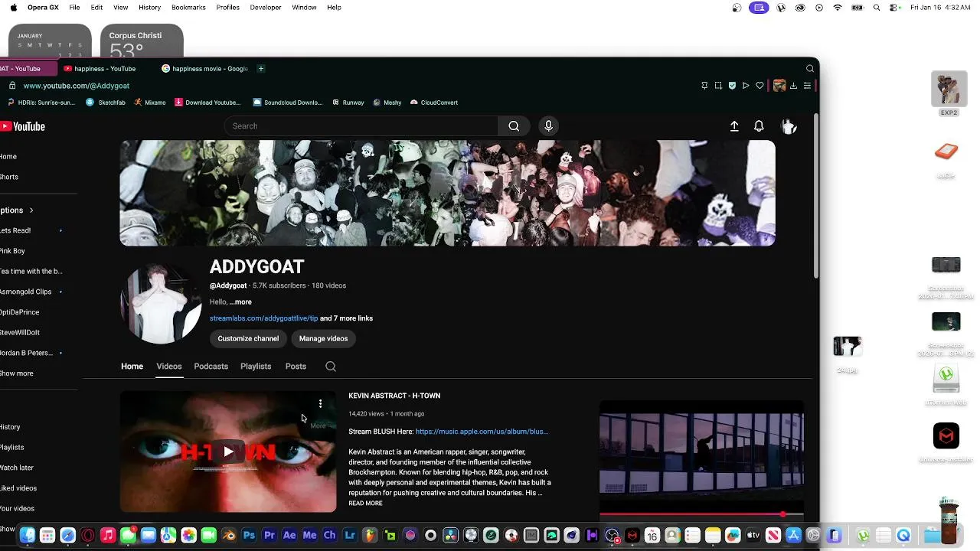
Task: Expand Show more in YouTube sidebar
Action: tap(17, 373)
